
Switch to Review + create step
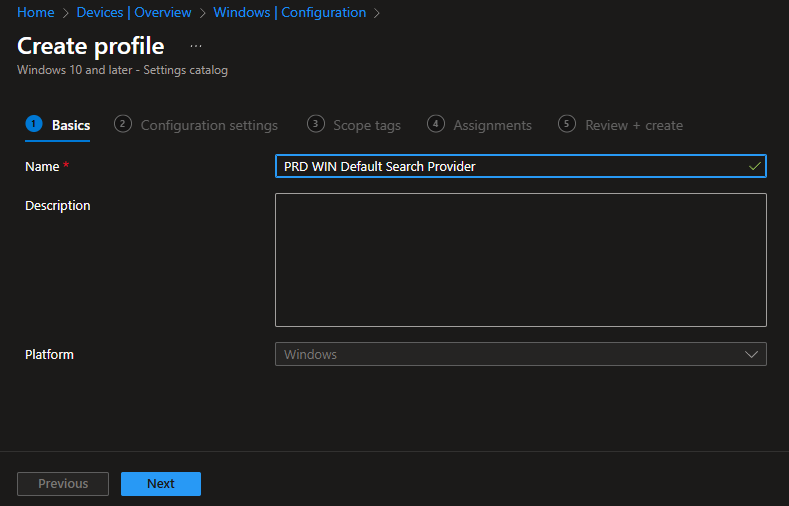pyautogui.click(x=620, y=125)
